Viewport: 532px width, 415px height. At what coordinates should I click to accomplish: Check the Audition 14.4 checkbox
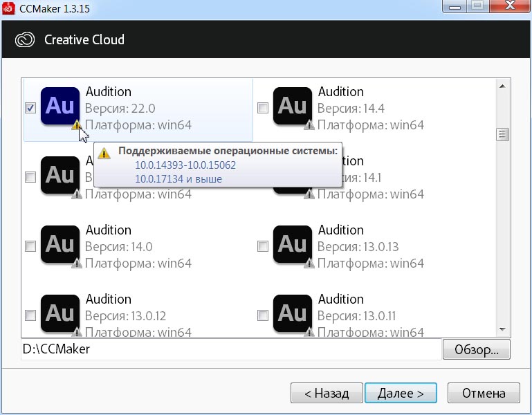click(x=263, y=108)
